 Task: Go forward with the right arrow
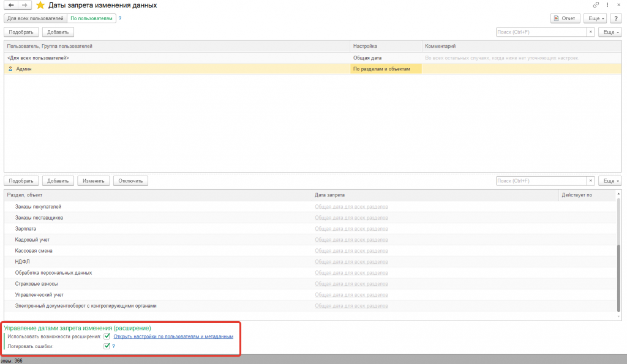(x=24, y=5)
